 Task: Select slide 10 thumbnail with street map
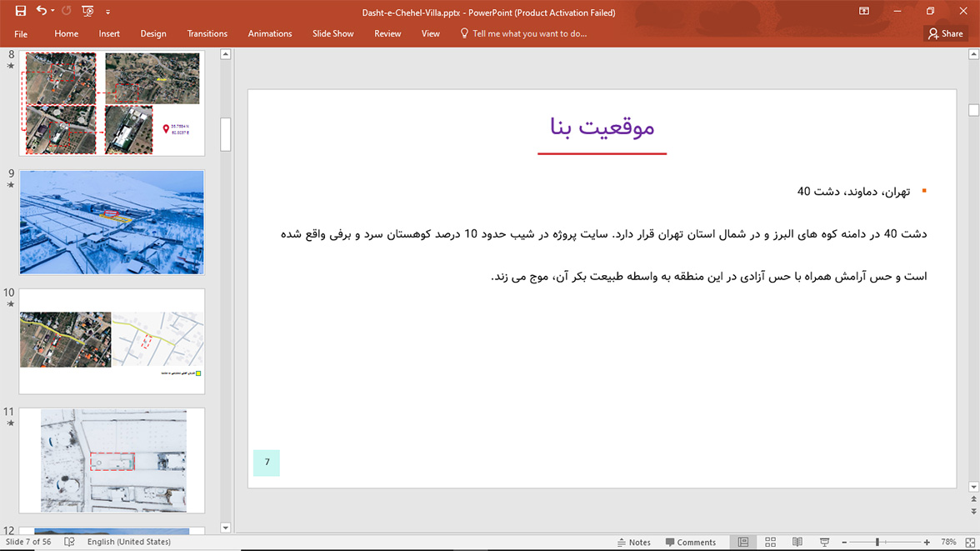tap(112, 341)
